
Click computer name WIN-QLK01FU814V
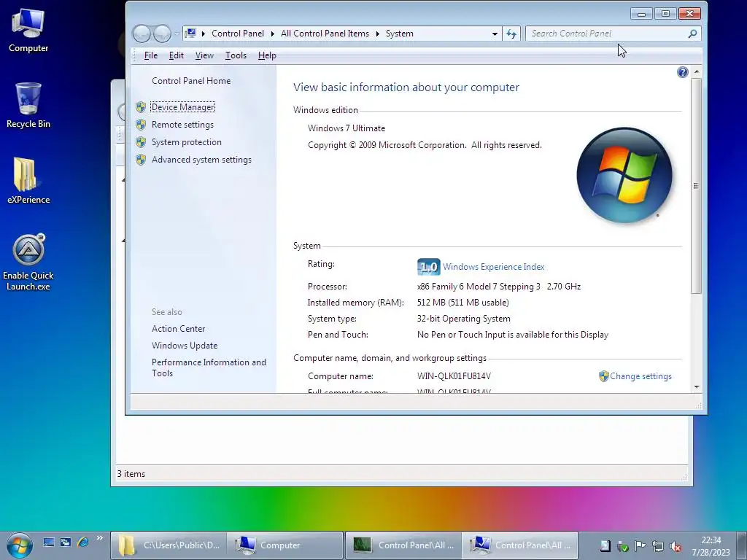coord(454,376)
